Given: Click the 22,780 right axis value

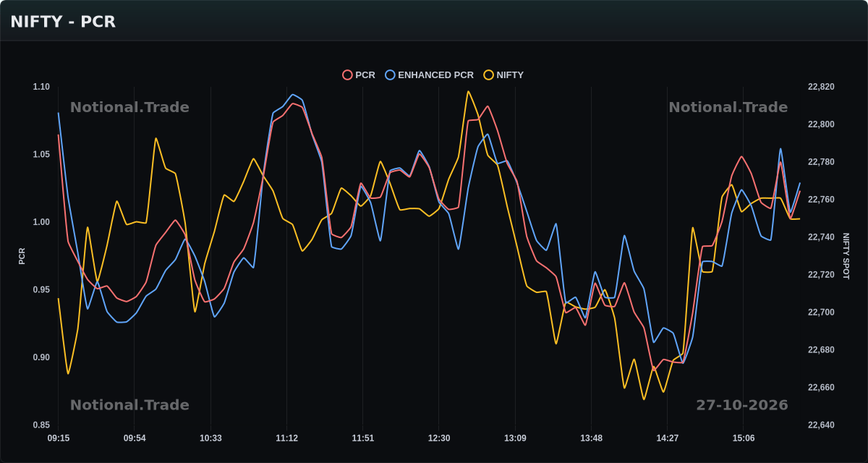Looking at the screenshot, I should (821, 162).
